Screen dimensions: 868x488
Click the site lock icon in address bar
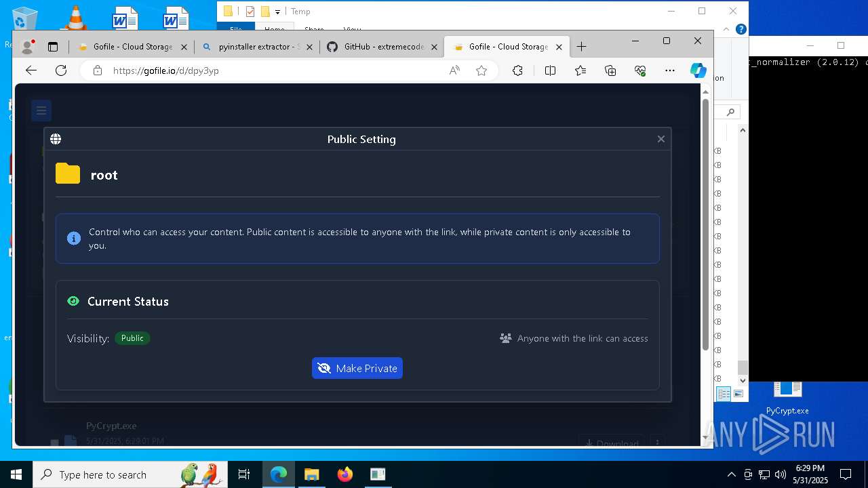[x=98, y=70]
